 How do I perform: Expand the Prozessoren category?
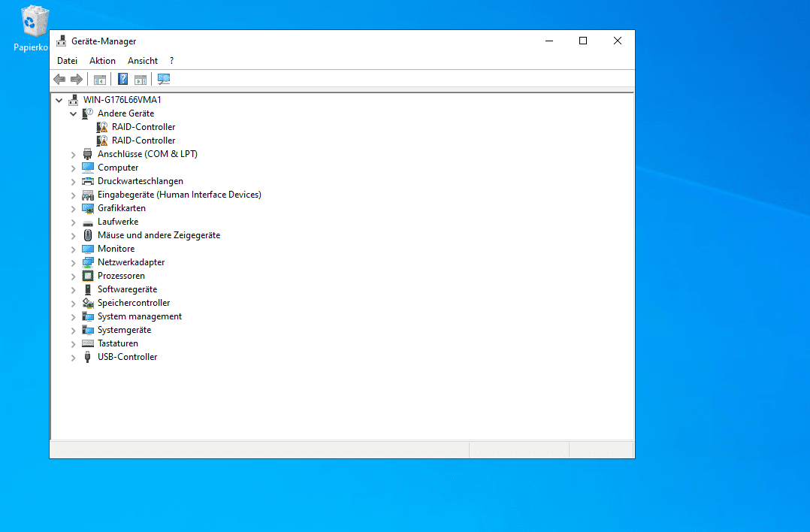click(x=74, y=277)
